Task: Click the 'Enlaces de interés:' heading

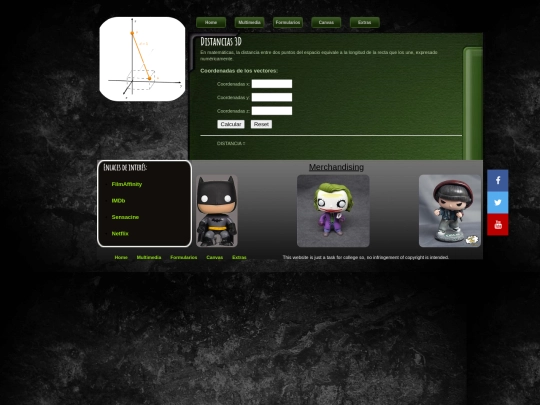Action: tap(125, 167)
